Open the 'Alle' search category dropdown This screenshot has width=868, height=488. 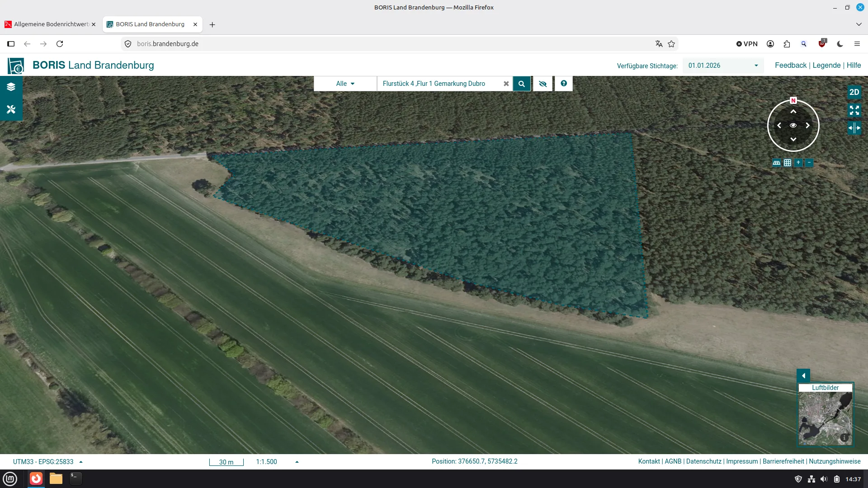[345, 84]
